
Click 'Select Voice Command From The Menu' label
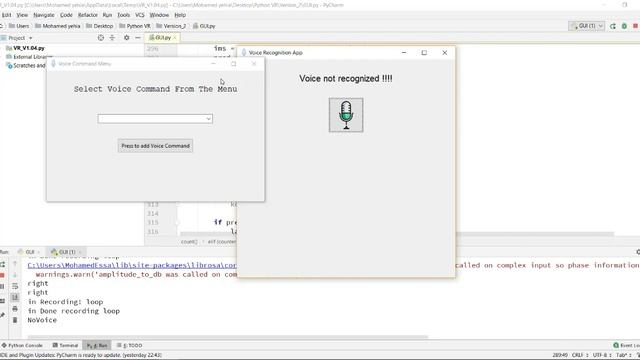[x=155, y=89]
